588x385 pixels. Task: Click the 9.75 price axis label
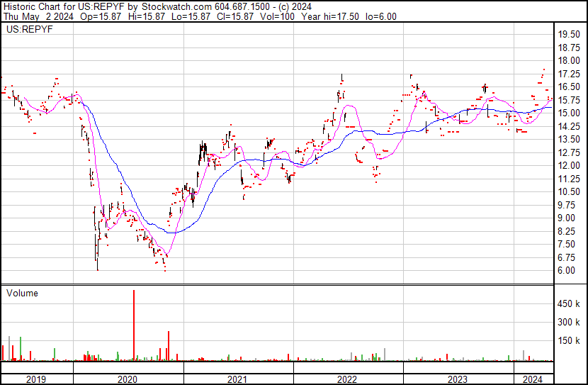point(566,205)
